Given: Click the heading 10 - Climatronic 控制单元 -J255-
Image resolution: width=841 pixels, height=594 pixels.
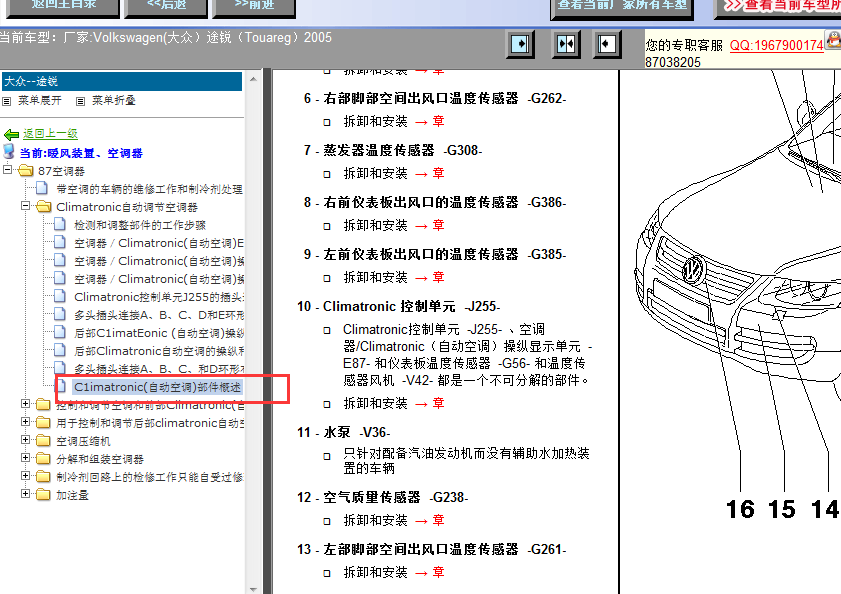Looking at the screenshot, I should tap(399, 306).
